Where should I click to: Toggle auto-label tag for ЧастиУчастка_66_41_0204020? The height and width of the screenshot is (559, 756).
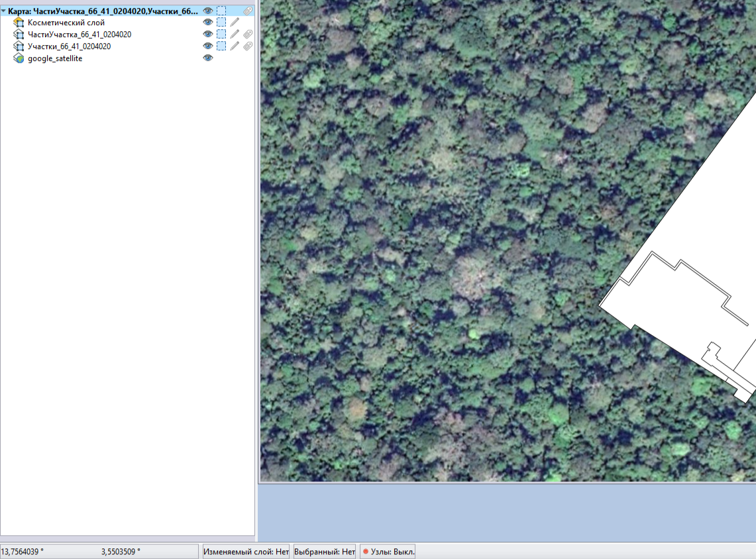[x=248, y=34]
